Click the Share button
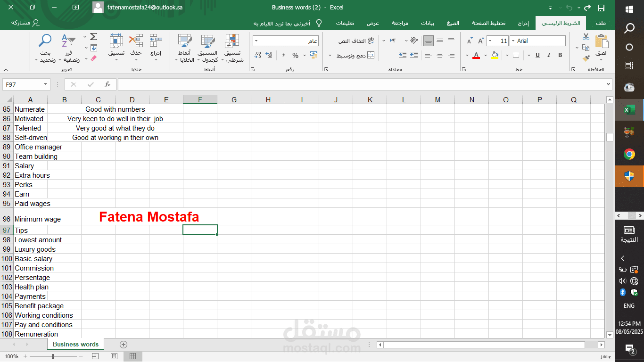The width and height of the screenshot is (644, 362). click(x=25, y=23)
